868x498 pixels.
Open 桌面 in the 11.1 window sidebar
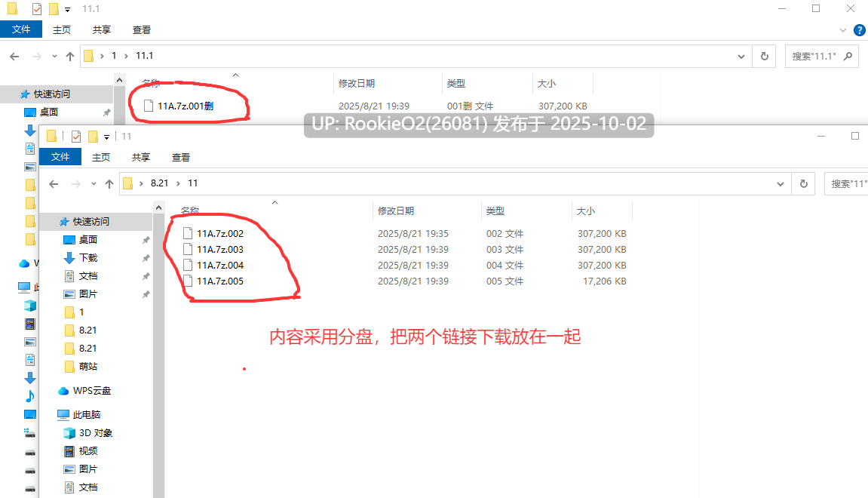[49, 112]
